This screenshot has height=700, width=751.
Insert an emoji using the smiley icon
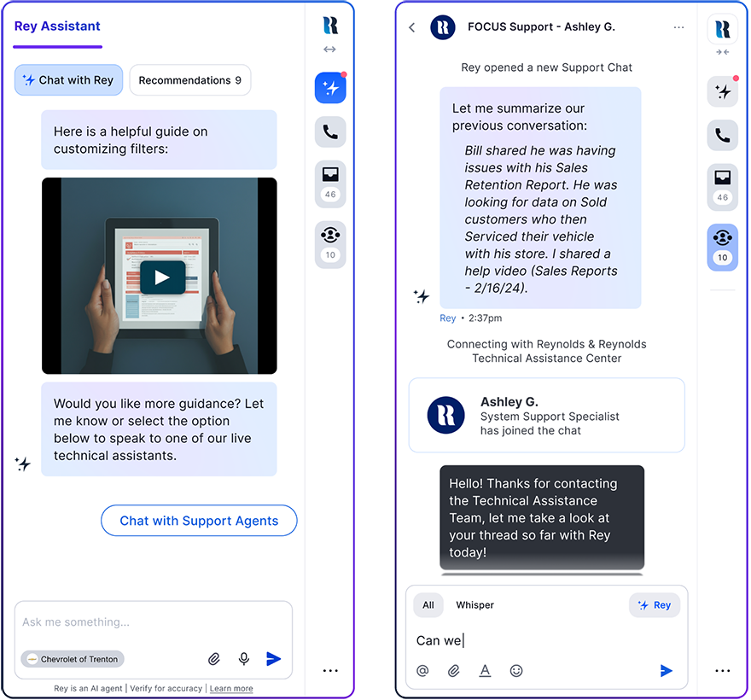pos(515,671)
